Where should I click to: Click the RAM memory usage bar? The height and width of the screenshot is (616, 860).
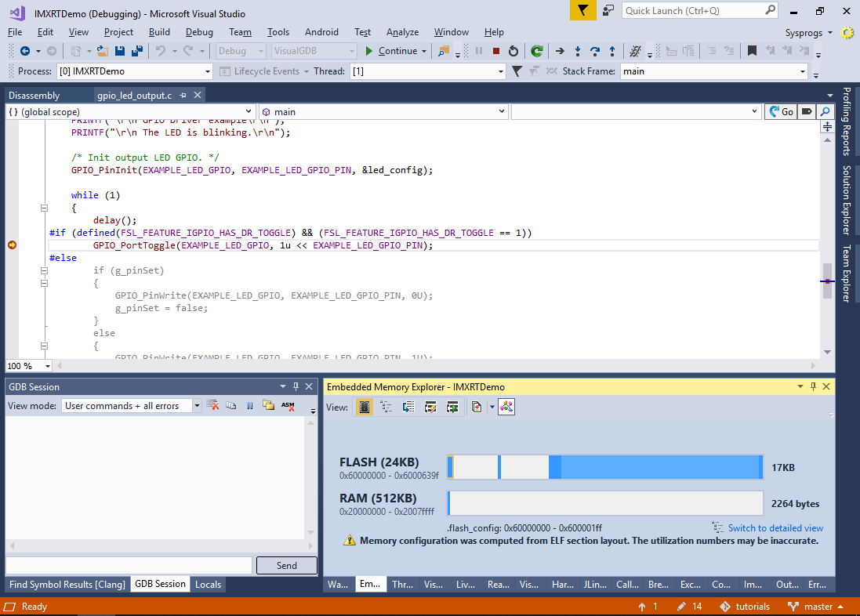point(605,503)
